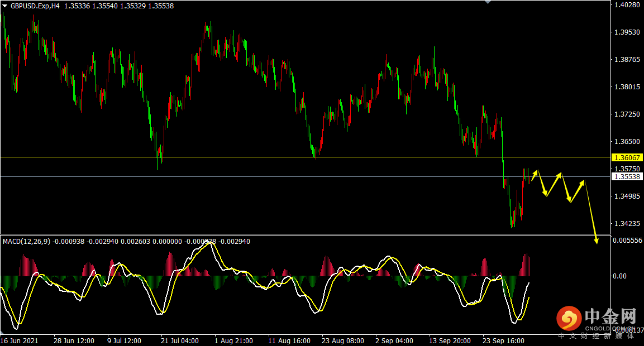Click the orange CNGOLD swirl logo icon

coord(569,319)
